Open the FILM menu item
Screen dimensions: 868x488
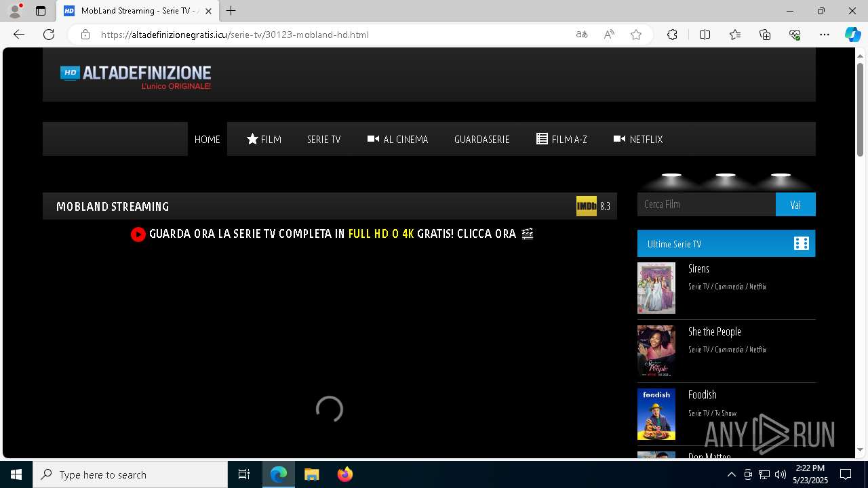(x=264, y=139)
